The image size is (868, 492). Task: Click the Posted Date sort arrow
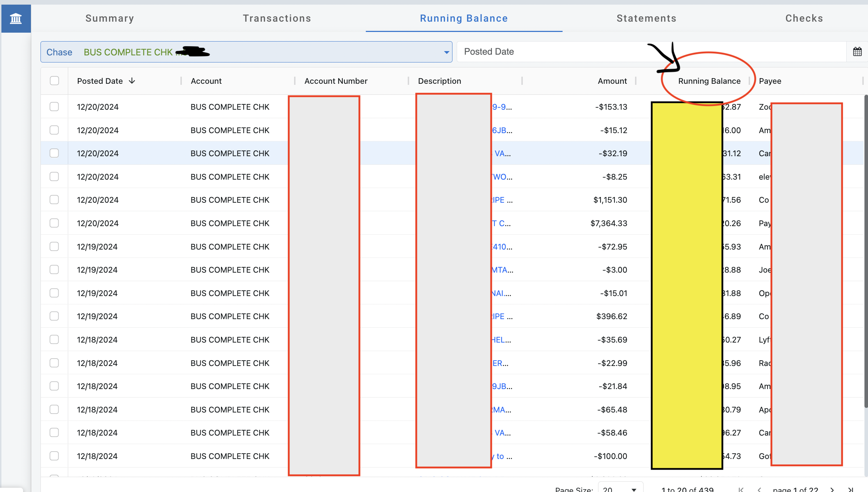[x=132, y=81]
